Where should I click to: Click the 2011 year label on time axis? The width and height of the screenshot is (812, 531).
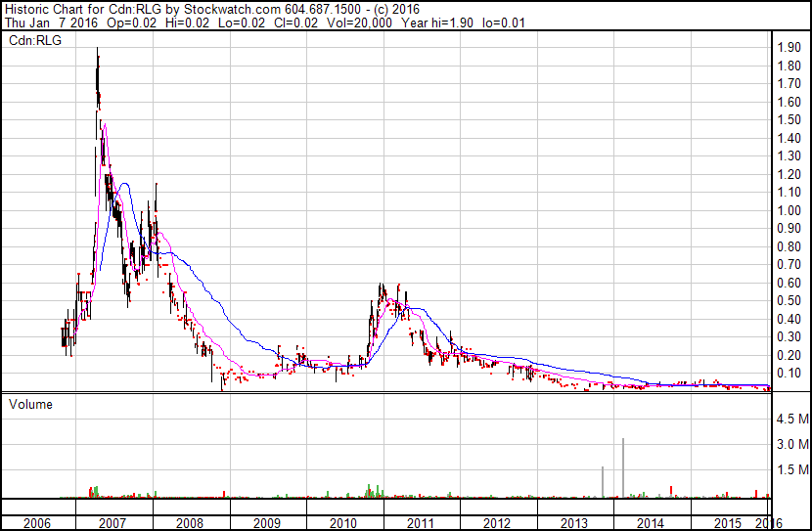[x=420, y=523]
